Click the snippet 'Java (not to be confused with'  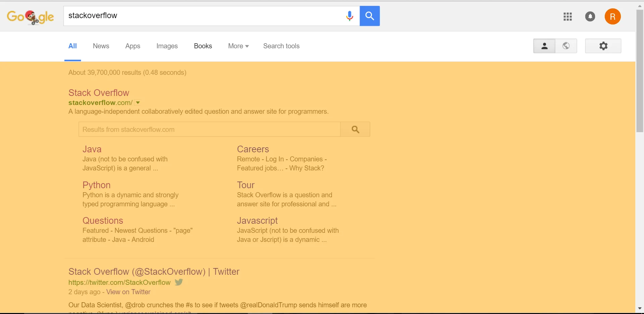coord(125,159)
